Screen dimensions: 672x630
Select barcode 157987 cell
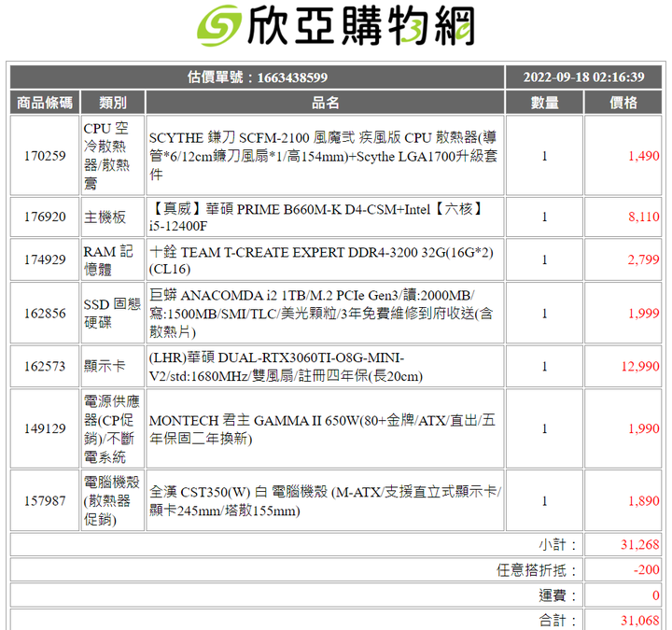[x=45, y=500]
